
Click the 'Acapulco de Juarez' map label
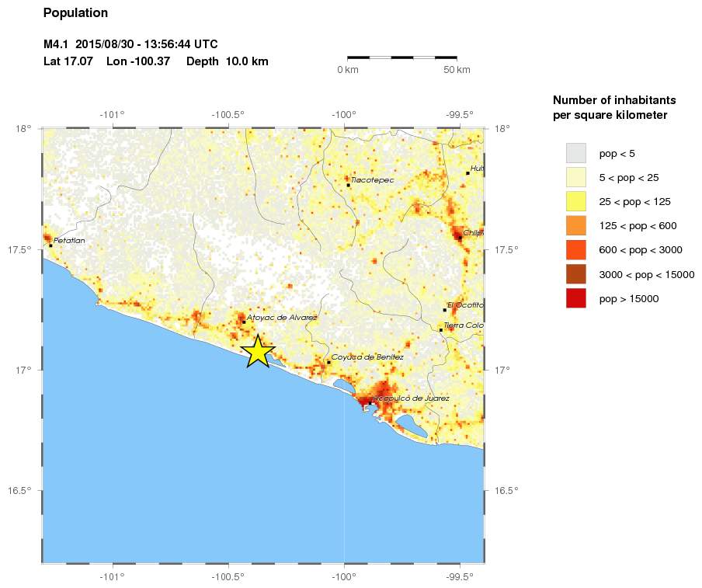coord(411,398)
